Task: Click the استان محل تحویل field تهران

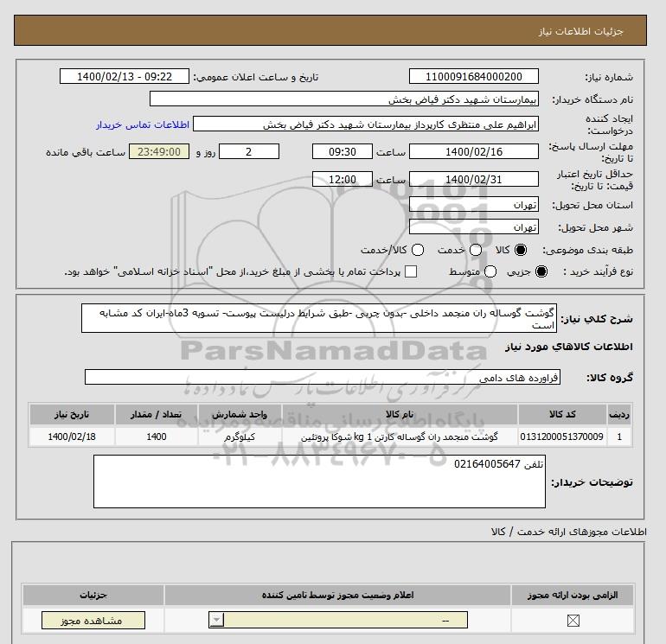Action: click(474, 205)
